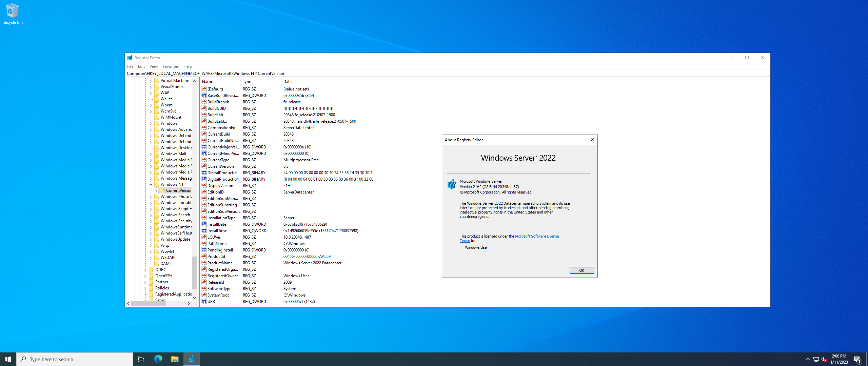
Task: Expand the VisualStudio tree node
Action: point(151,87)
